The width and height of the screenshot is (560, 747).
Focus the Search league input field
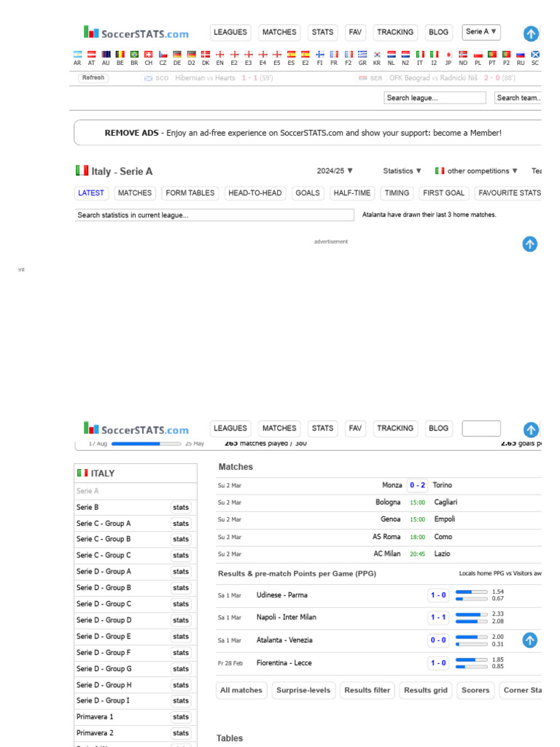435,98
